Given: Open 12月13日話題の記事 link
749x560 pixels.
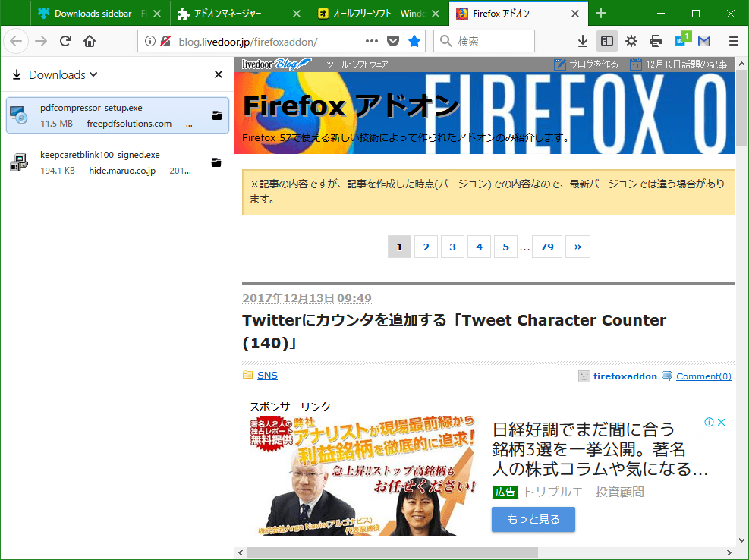Looking at the screenshot, I should tap(678, 64).
